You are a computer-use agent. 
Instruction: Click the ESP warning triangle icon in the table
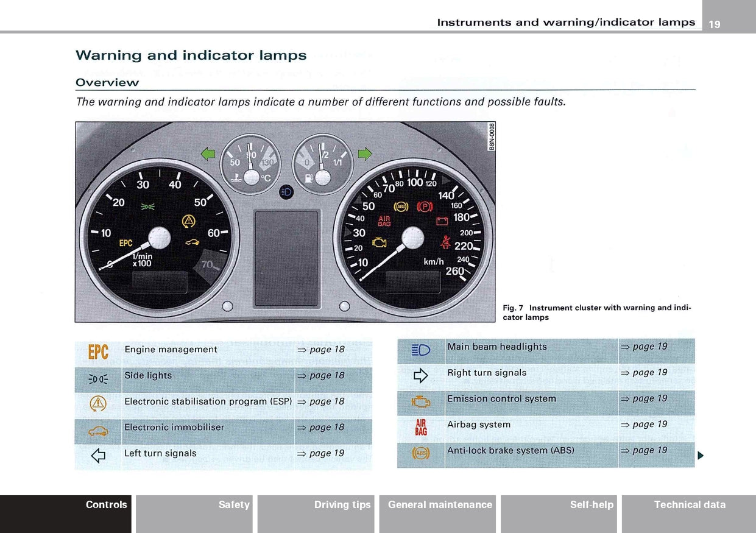point(98,403)
